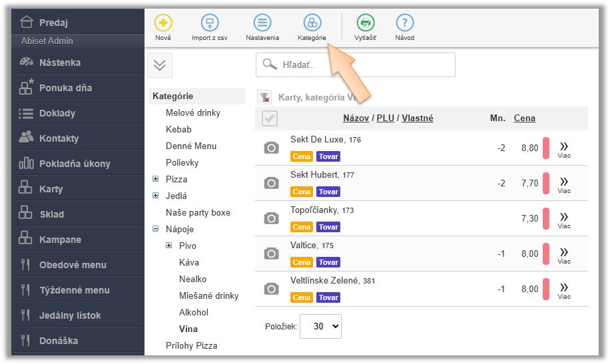This screenshot has width=608, height=364.
Task: Click the Nová toolbar icon
Action: coord(163,23)
